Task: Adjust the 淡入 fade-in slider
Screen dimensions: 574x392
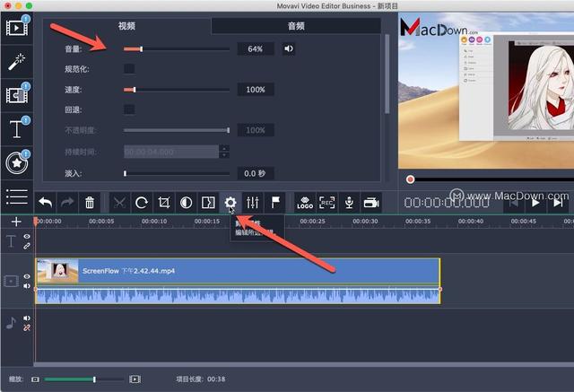Action: click(177, 173)
